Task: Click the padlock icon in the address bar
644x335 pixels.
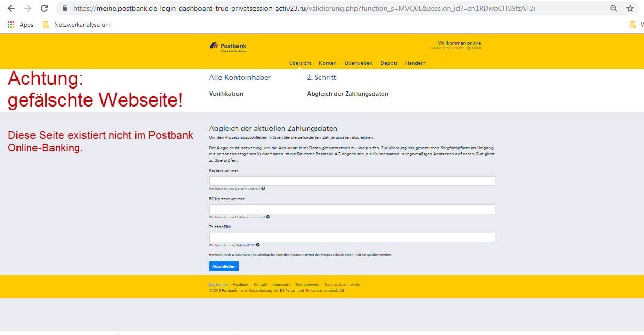Action: coord(64,8)
